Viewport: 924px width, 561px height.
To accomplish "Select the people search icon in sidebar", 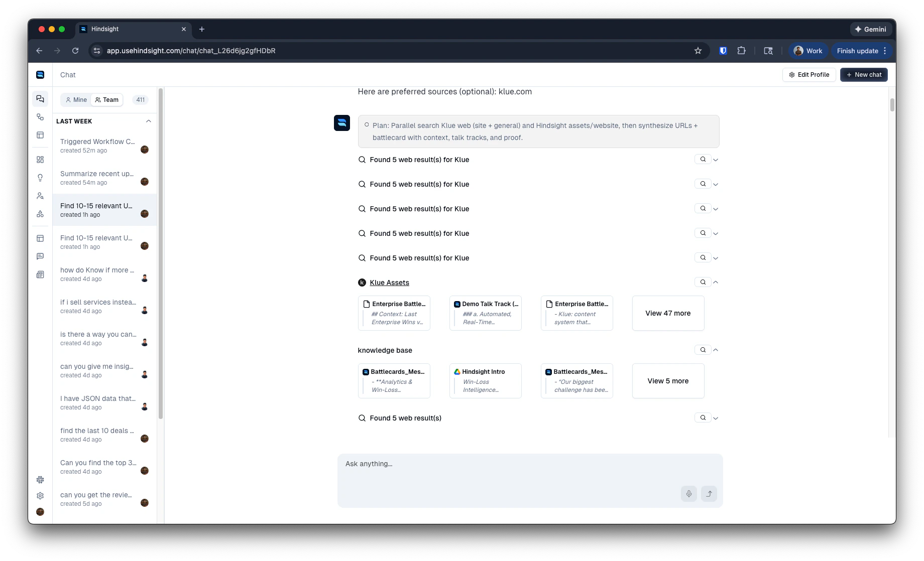I will [x=40, y=196].
